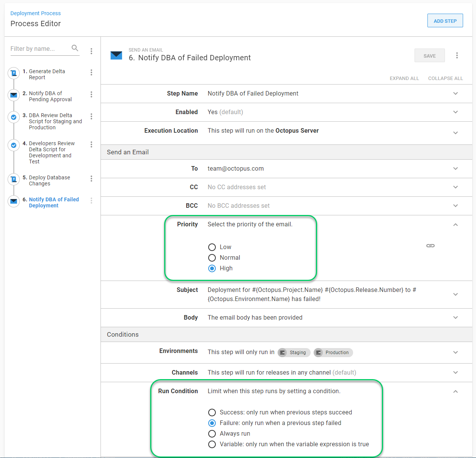This screenshot has width=476, height=458.
Task: Expand the Body section chevron
Action: coord(456,318)
